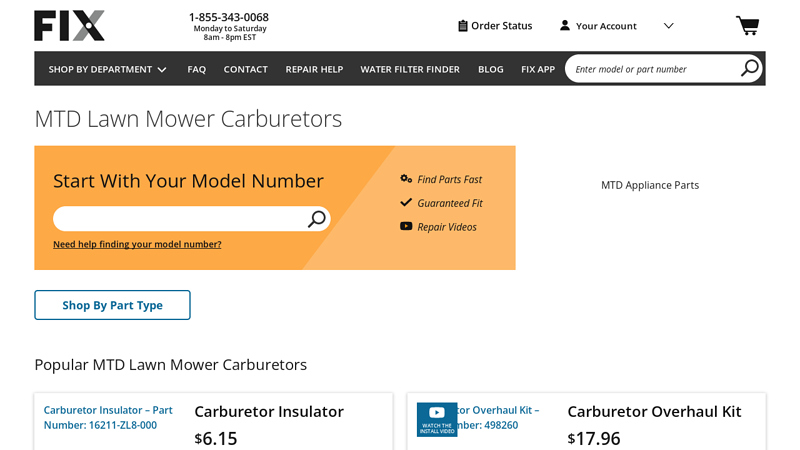Click the Your Account link
The image size is (800, 450).
pyautogui.click(x=606, y=26)
